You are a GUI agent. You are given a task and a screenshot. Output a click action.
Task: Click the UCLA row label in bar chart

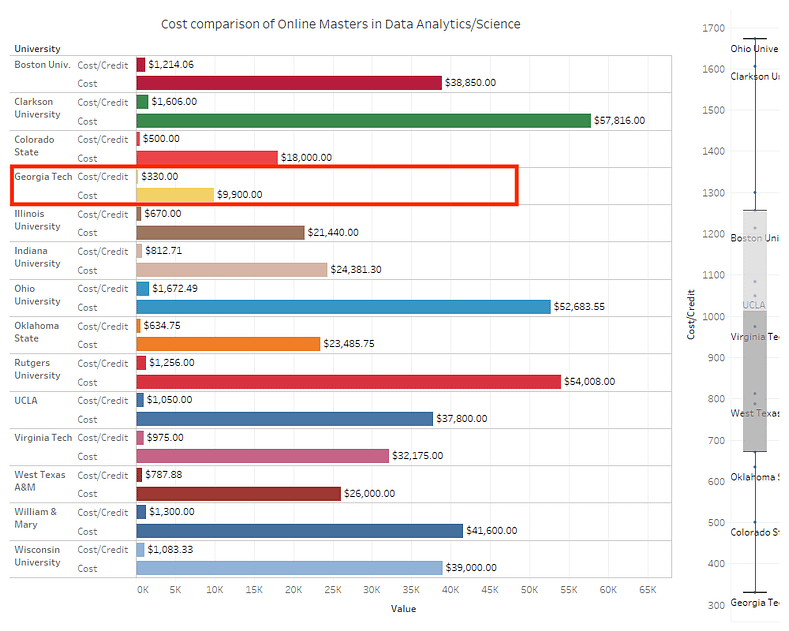[26, 401]
